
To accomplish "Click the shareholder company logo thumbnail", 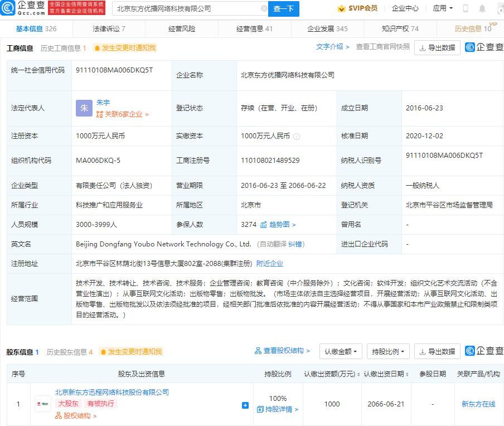I will click(x=43, y=404).
